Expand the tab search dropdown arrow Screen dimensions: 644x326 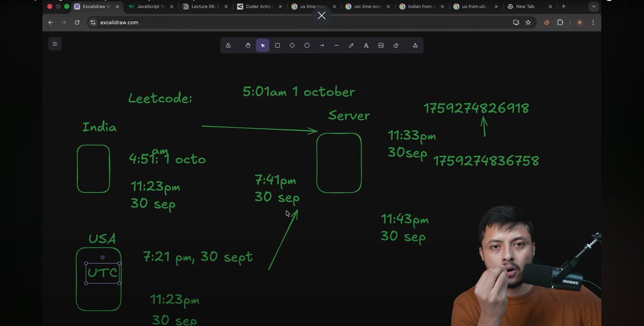(594, 6)
